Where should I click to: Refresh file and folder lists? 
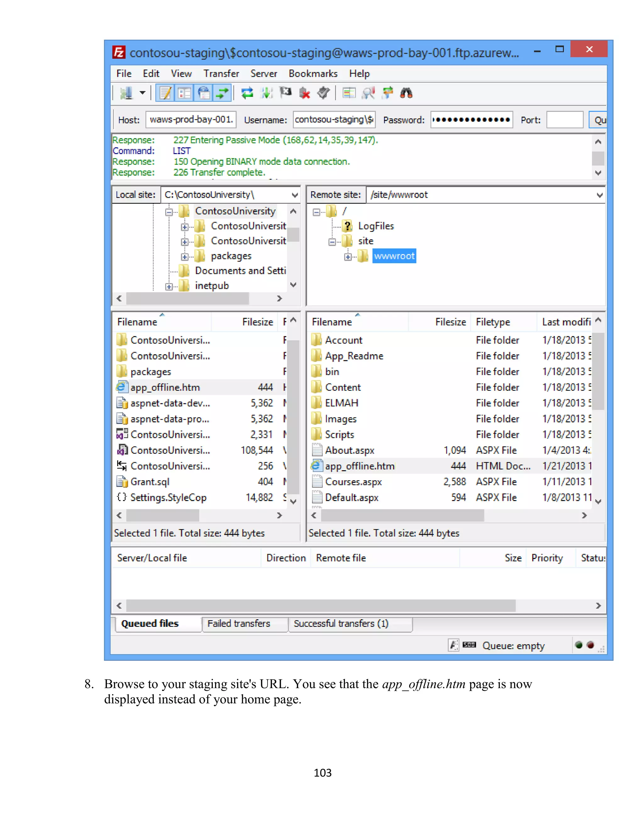point(247,93)
